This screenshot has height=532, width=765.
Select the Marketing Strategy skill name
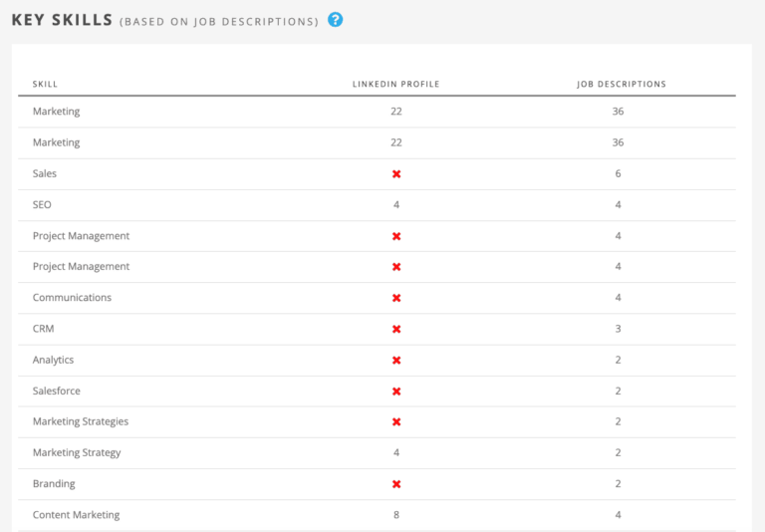pyautogui.click(x=77, y=452)
